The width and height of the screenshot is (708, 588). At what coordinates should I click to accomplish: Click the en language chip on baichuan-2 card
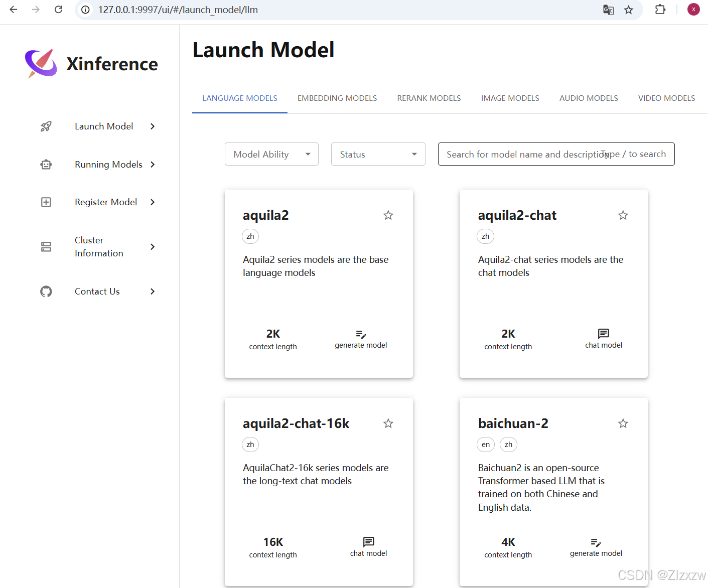pyautogui.click(x=486, y=445)
